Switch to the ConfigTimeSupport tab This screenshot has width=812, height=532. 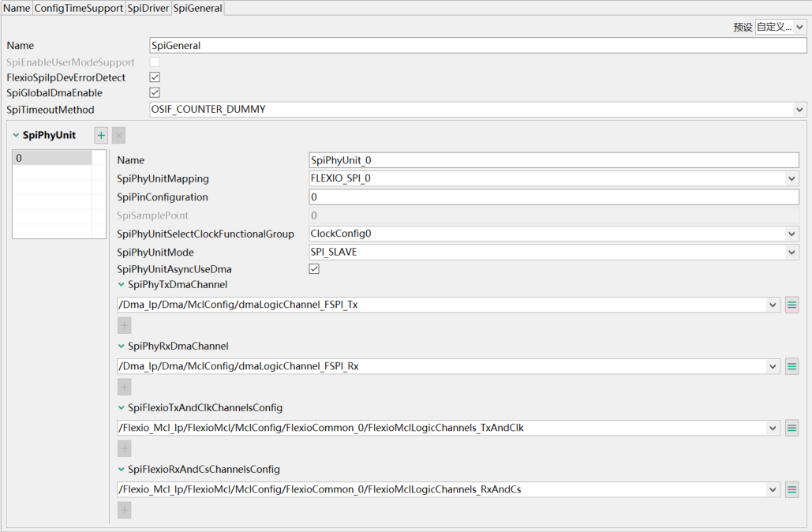coord(80,8)
